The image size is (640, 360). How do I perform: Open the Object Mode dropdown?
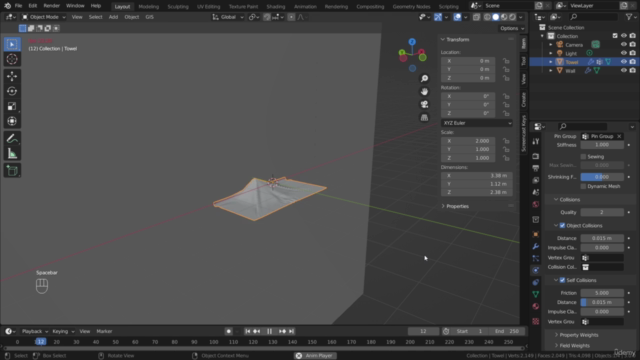44,17
